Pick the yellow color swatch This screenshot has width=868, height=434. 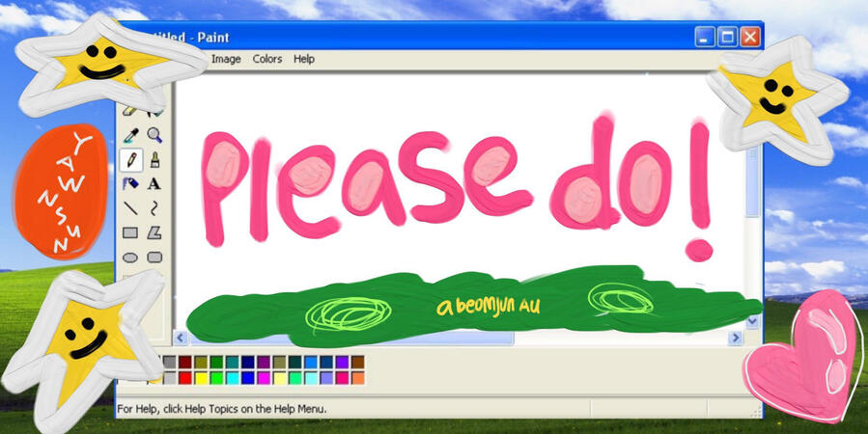click(x=201, y=378)
